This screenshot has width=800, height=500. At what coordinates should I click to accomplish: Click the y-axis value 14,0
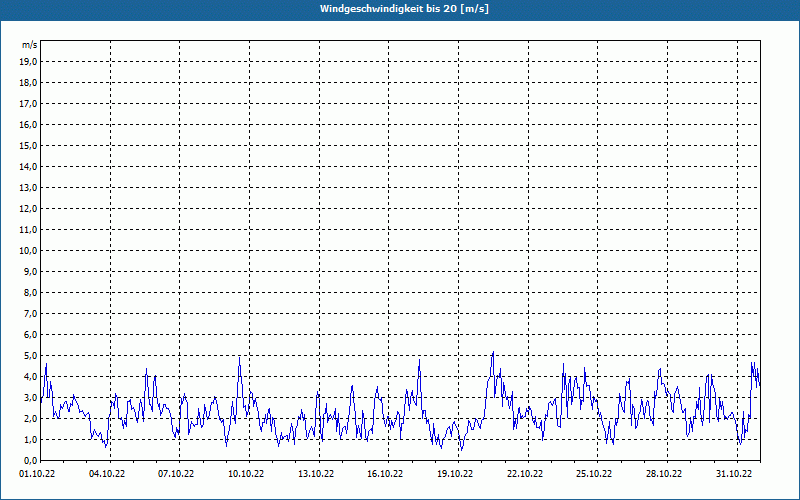28,166
